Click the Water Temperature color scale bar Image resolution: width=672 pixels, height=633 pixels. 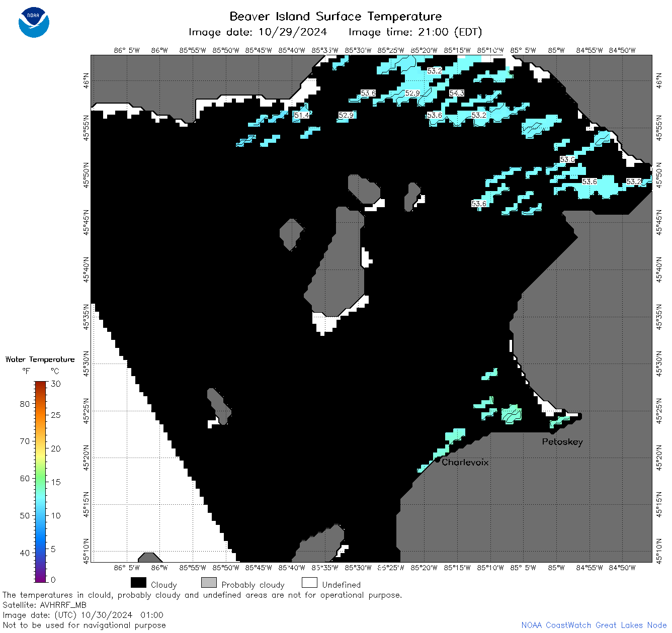[x=41, y=482]
